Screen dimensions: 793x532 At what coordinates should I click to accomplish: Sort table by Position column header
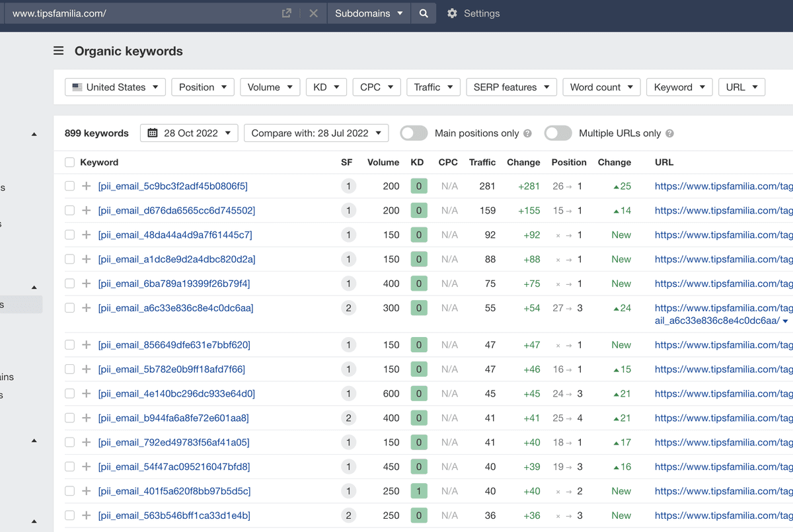coord(569,163)
